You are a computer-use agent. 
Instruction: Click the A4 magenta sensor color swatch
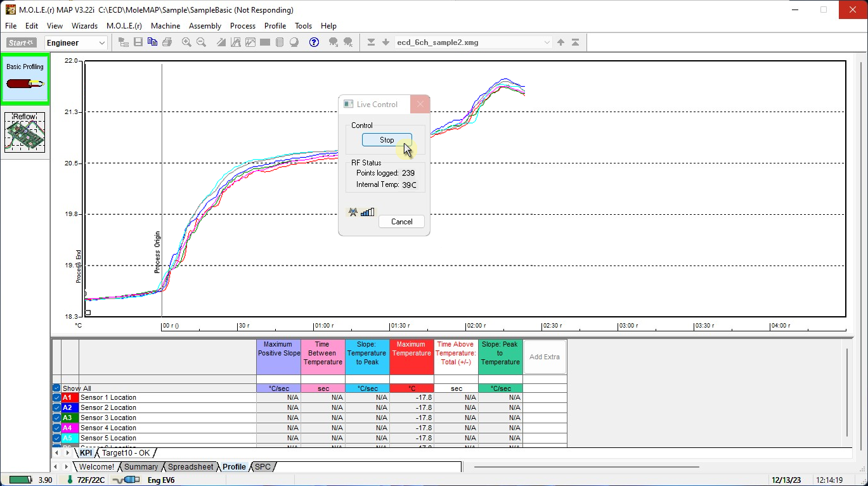70,428
